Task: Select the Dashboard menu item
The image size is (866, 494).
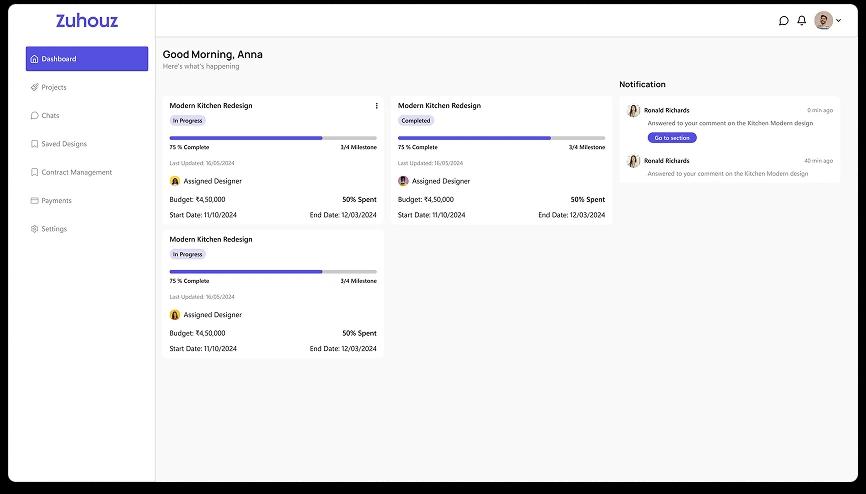Action: [x=87, y=59]
